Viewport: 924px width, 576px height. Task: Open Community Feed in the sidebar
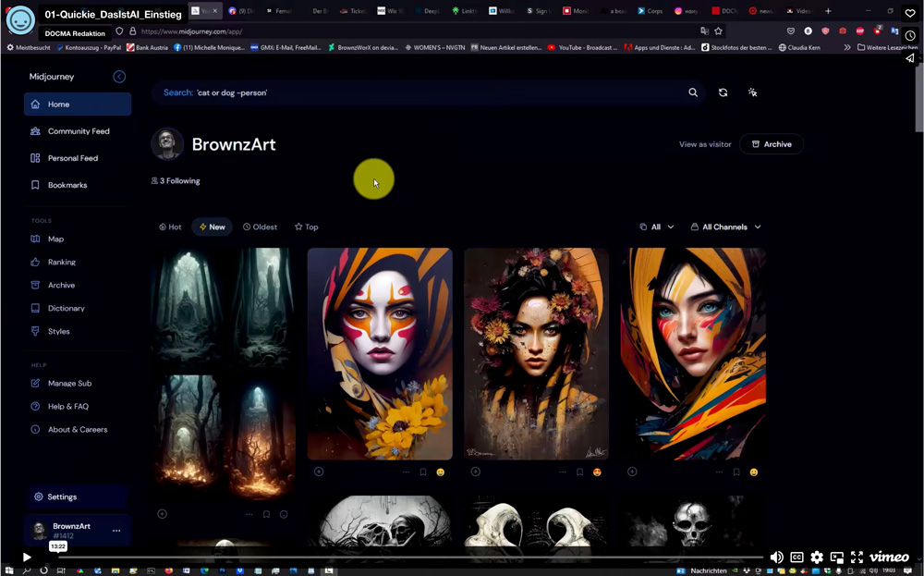coord(78,131)
